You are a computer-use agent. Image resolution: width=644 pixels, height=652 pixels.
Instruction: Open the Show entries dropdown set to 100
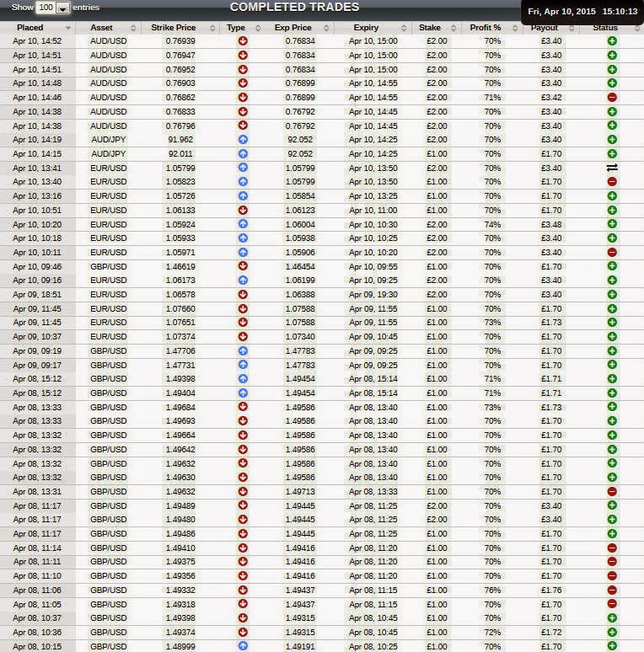(53, 8)
